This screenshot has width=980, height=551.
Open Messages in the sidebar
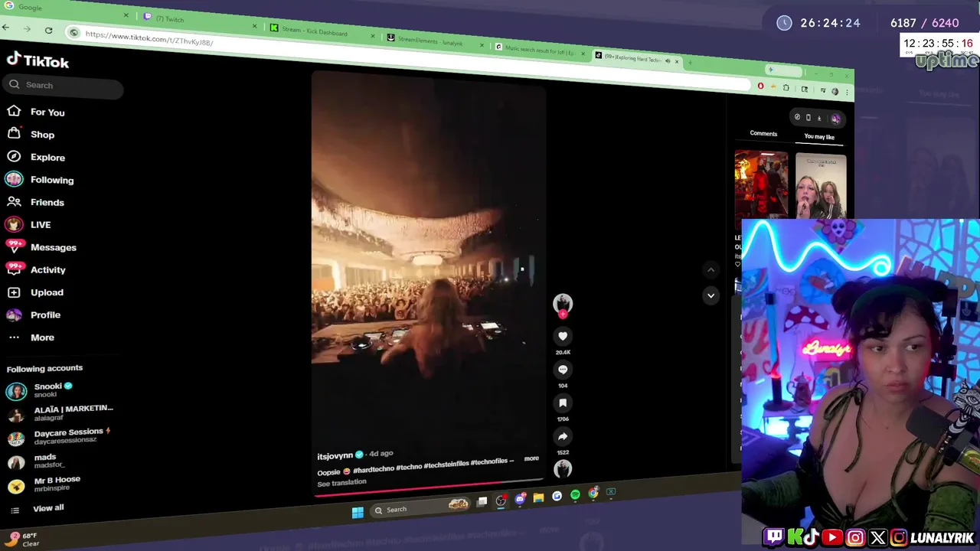pyautogui.click(x=41, y=247)
